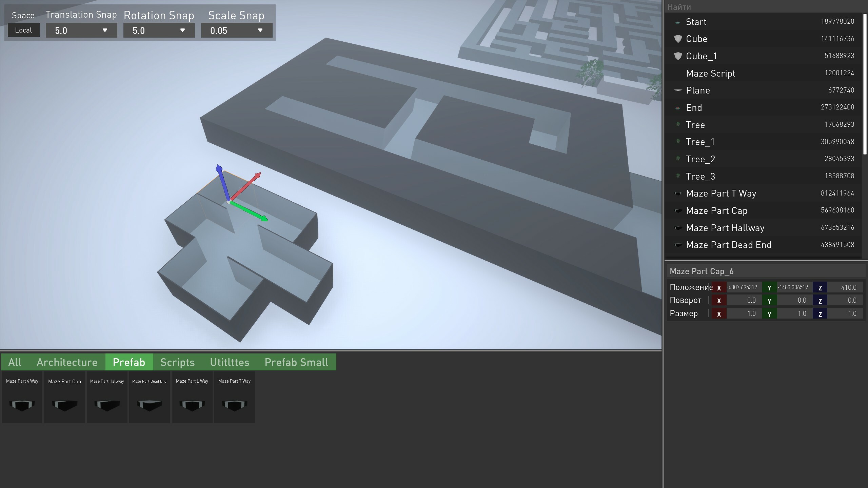Open the Rotation Snap dropdown
This screenshot has height=488, width=868.
pos(159,30)
